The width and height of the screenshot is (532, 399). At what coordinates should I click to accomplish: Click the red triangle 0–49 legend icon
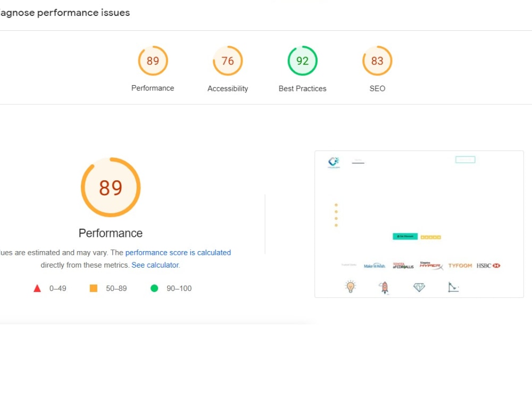[x=37, y=288]
